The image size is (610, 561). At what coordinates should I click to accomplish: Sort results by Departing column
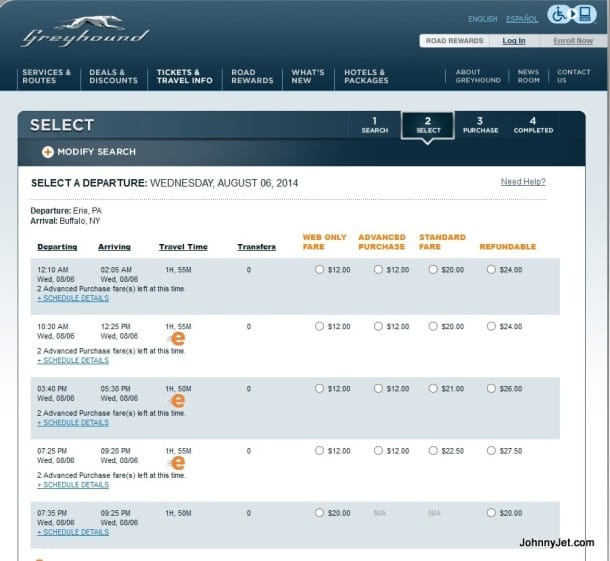point(57,247)
